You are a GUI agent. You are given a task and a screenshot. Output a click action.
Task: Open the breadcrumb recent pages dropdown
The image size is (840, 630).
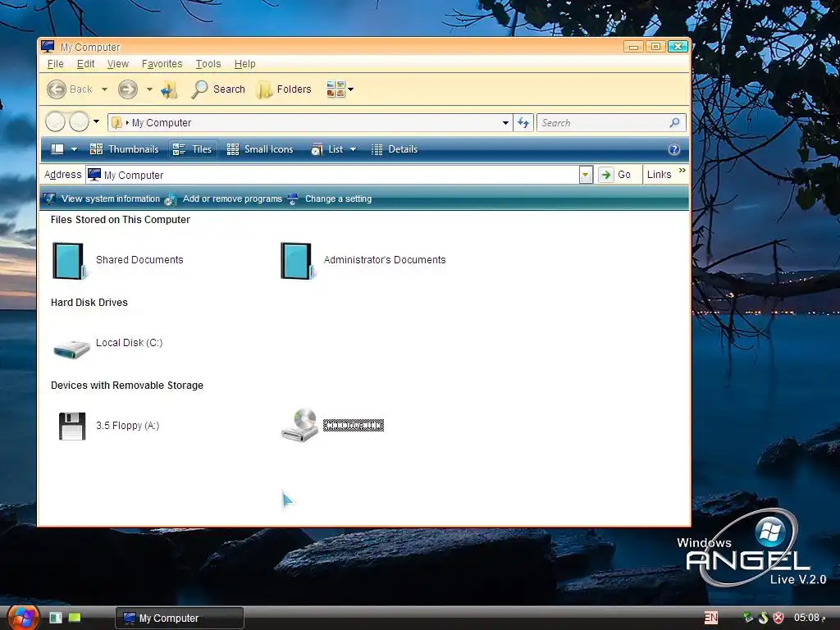[x=97, y=121]
